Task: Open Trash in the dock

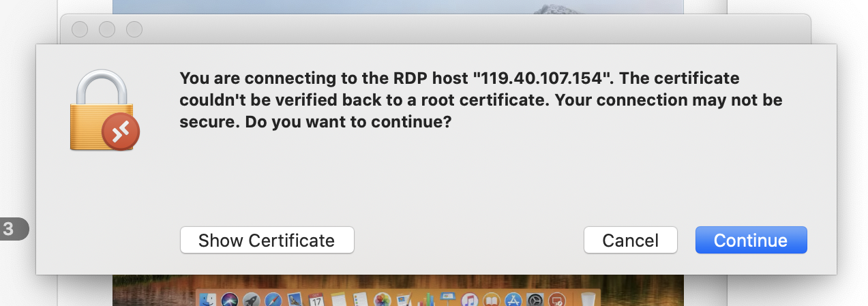Action: point(588,300)
